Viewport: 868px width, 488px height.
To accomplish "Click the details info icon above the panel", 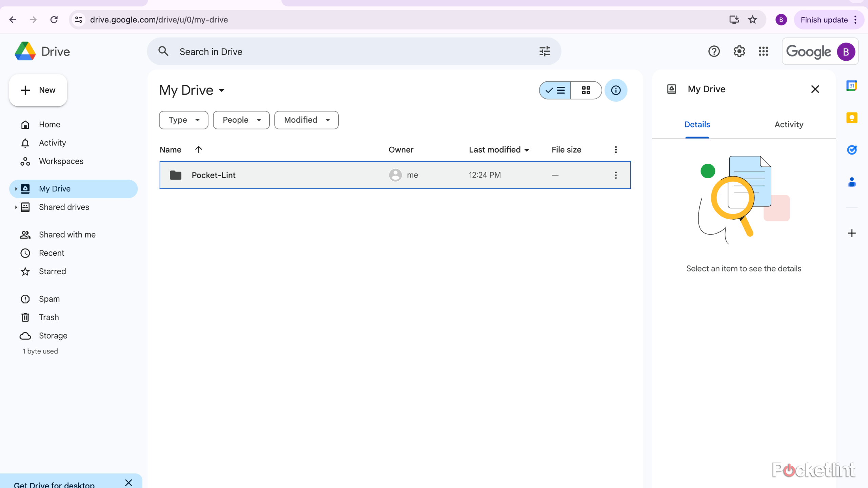I will (x=616, y=90).
